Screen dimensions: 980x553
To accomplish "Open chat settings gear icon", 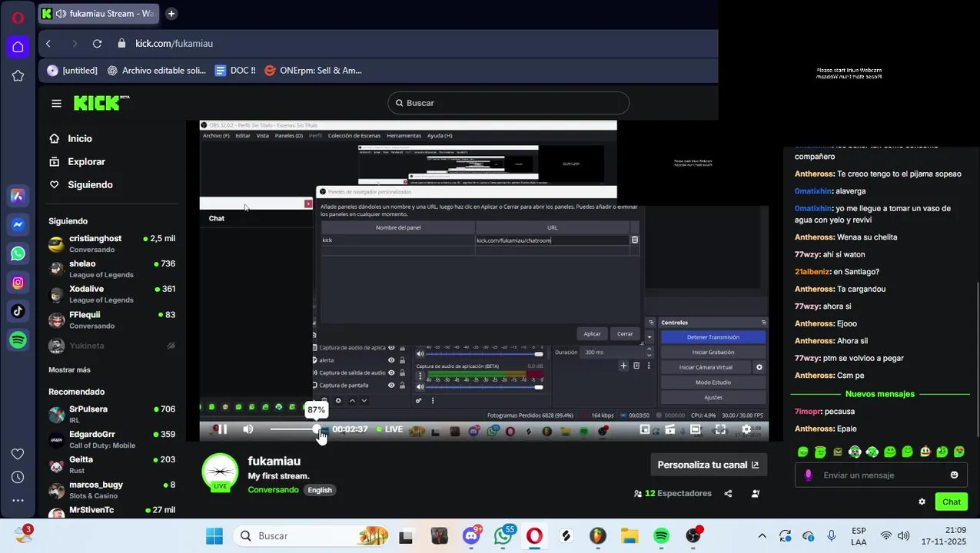I will 922,502.
